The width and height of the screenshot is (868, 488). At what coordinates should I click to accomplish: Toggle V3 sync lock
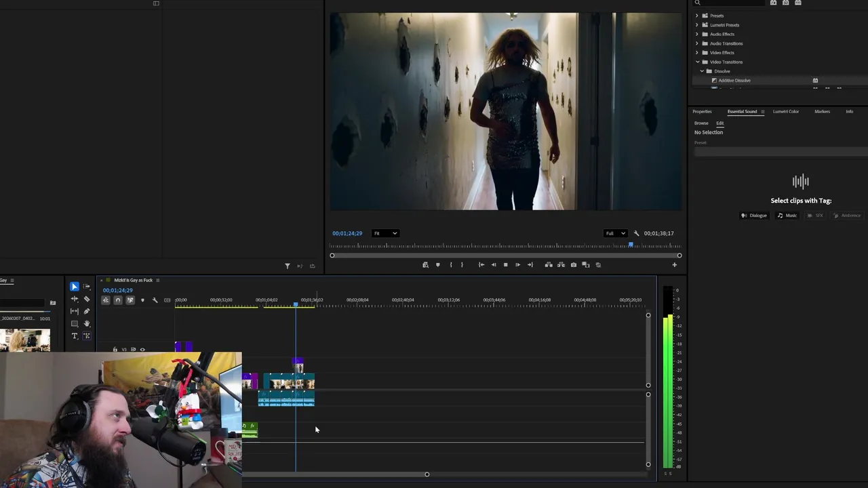point(134,350)
